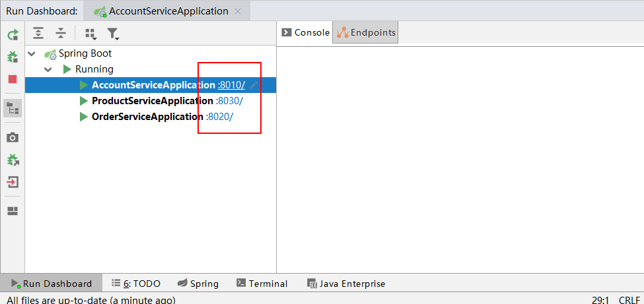Click the Collapse All tree icon
This screenshot has height=304, width=644.
coord(61,33)
